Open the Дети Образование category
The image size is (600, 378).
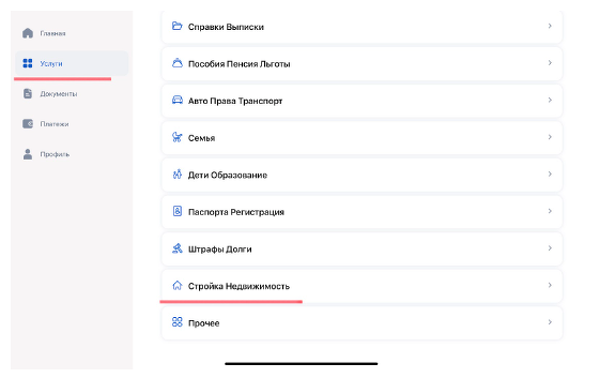coord(362,175)
